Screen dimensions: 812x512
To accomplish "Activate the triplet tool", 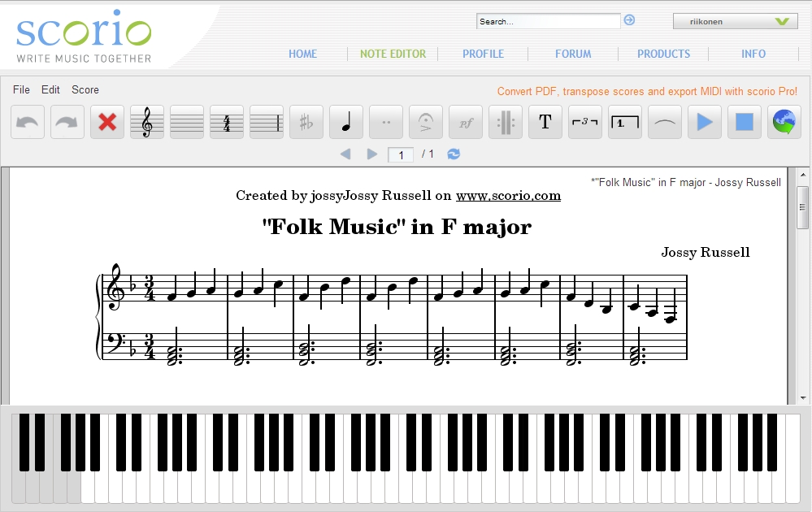I will 584,122.
